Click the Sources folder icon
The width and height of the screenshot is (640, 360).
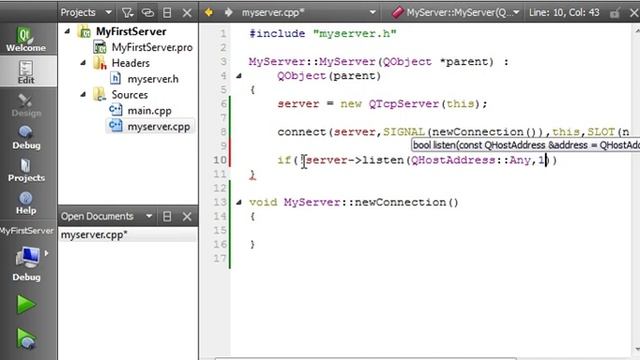(x=100, y=95)
